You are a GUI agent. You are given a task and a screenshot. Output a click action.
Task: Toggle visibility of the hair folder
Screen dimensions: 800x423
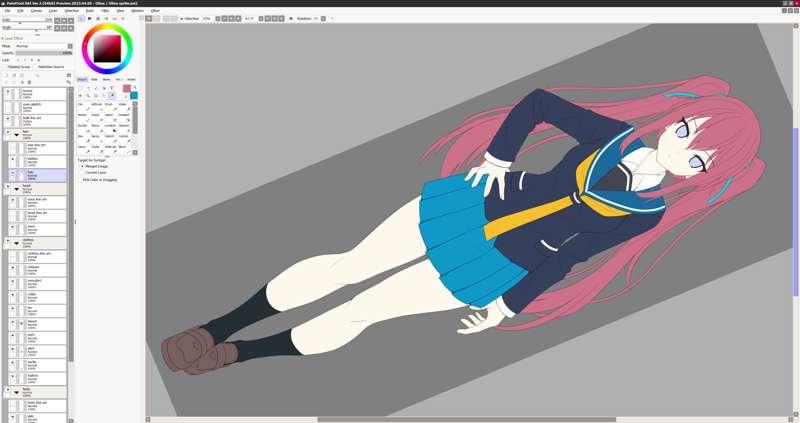[x=8, y=132]
